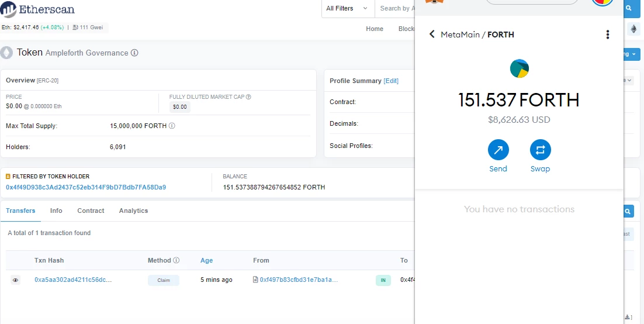This screenshot has width=644, height=324.
Task: Click the contract file icon beside the From address
Action: click(x=255, y=280)
